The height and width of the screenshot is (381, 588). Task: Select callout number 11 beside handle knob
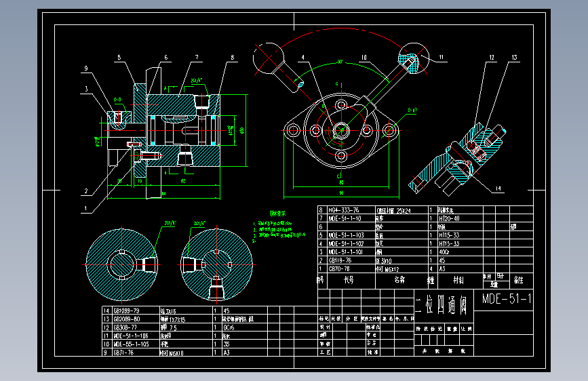[442, 58]
